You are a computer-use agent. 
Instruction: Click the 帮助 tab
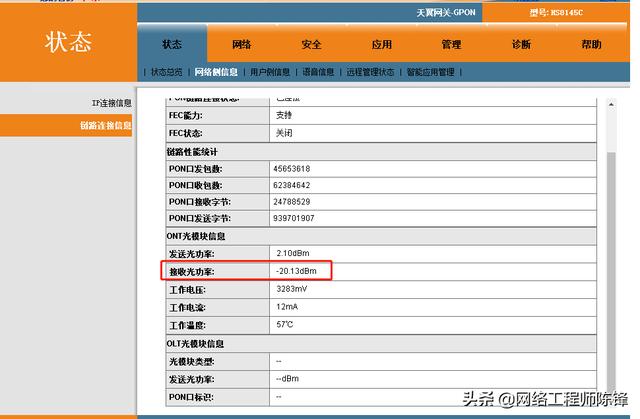(x=591, y=44)
